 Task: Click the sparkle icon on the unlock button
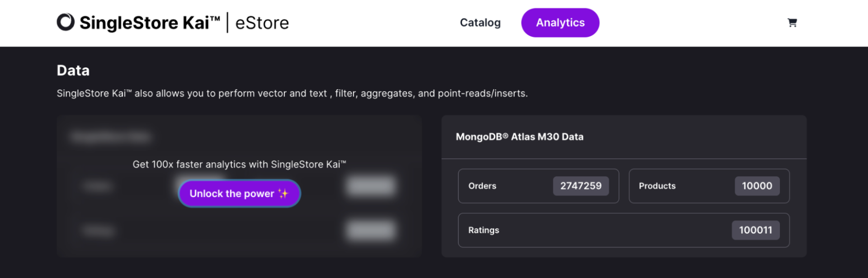pos(284,193)
